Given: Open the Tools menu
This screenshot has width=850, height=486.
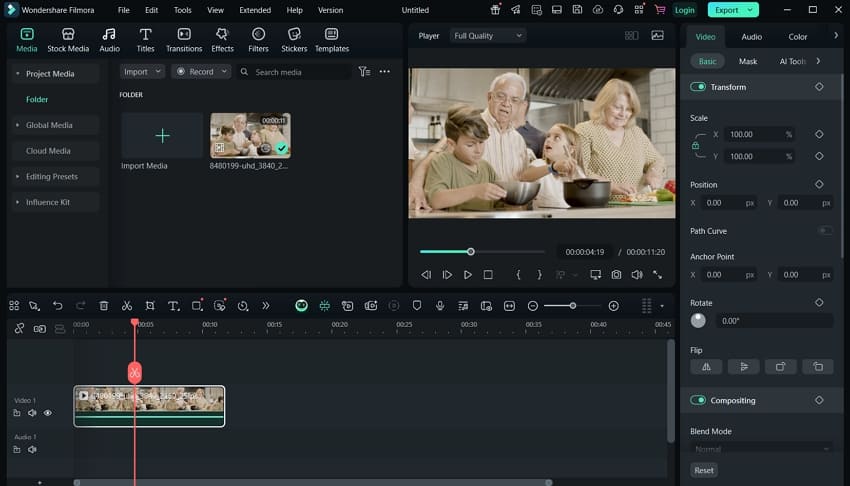Looking at the screenshot, I should pos(182,10).
